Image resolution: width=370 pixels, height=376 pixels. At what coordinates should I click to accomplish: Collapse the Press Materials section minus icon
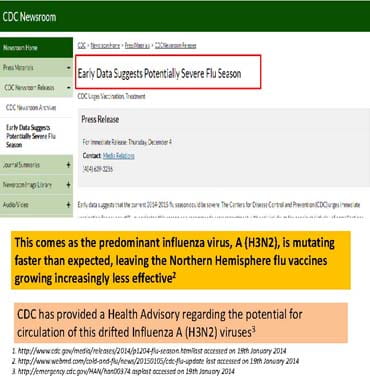pyautogui.click(x=68, y=68)
